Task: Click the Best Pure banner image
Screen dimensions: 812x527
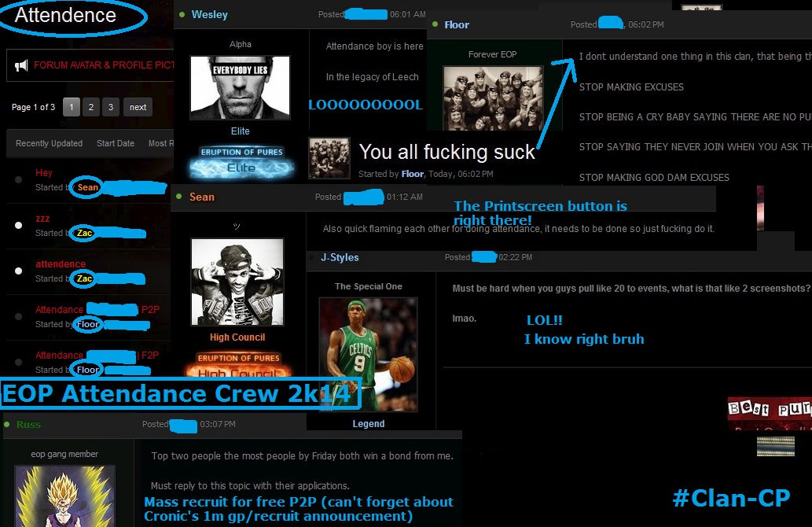Action: coord(770,413)
